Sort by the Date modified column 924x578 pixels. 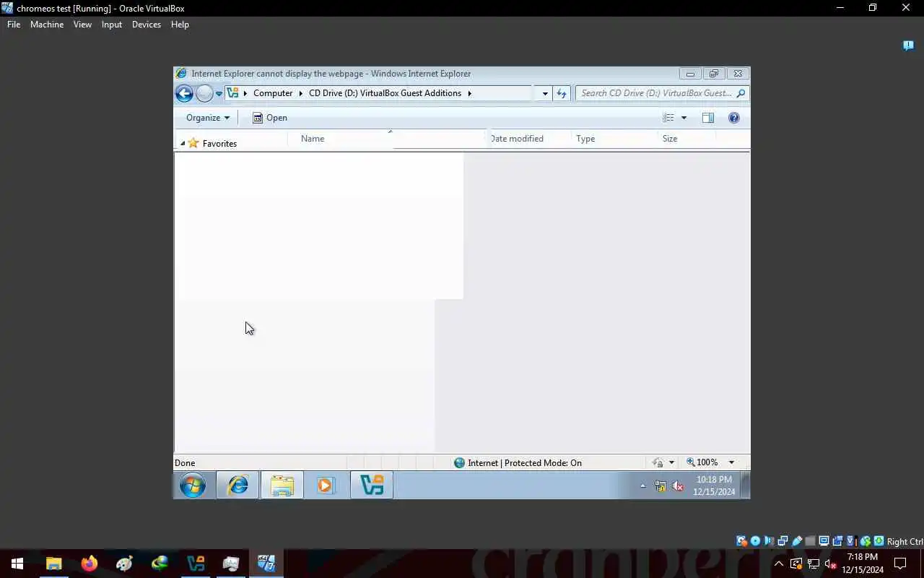point(517,139)
